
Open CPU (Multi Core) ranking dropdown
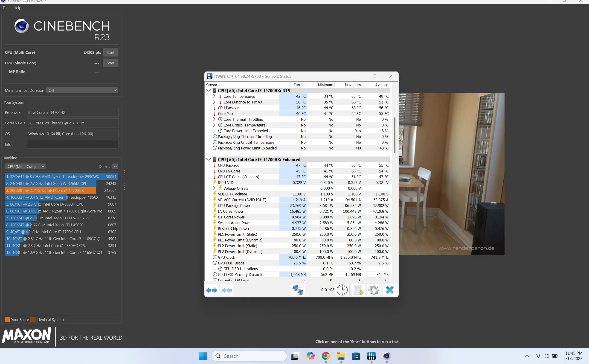coord(25,166)
